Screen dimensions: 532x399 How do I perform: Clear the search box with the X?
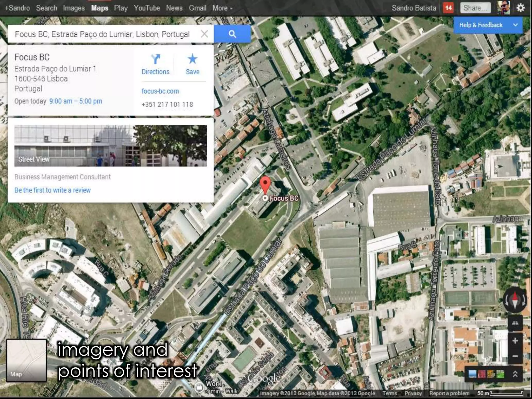click(204, 34)
